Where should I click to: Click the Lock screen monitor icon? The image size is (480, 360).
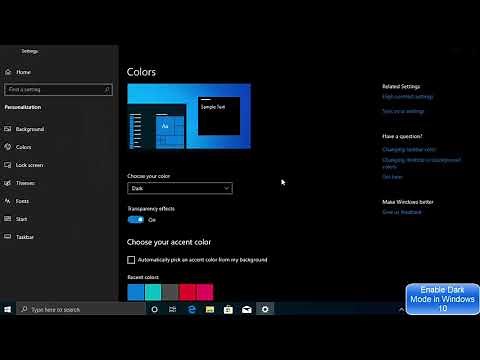[8, 165]
